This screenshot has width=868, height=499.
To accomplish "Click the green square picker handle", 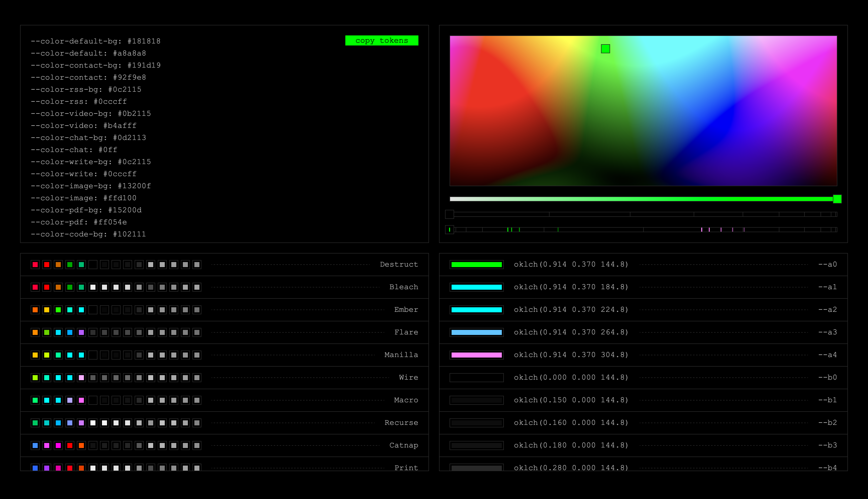I will point(605,49).
